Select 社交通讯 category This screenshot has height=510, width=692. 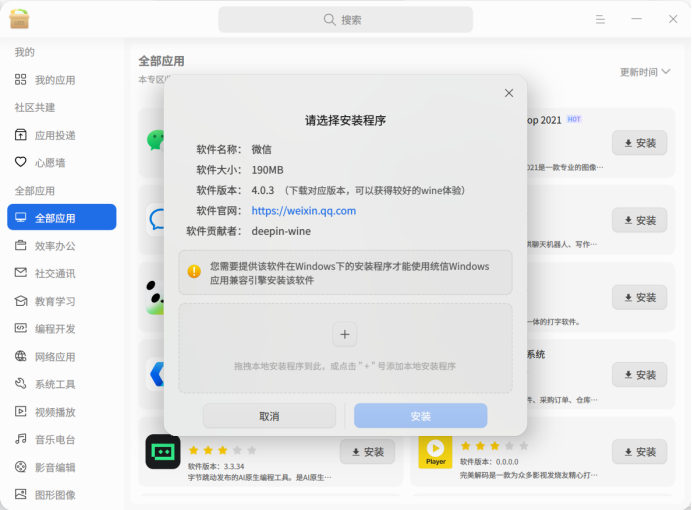(62, 273)
